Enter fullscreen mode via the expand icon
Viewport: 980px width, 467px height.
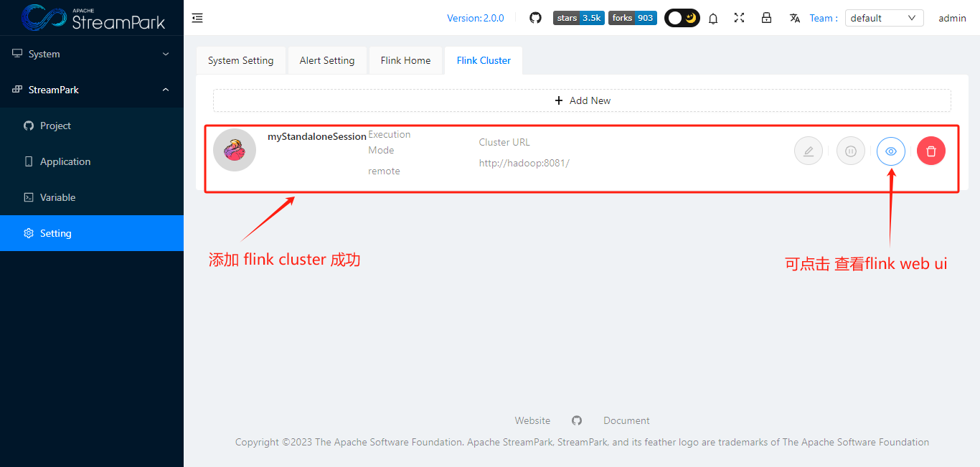[x=739, y=18]
